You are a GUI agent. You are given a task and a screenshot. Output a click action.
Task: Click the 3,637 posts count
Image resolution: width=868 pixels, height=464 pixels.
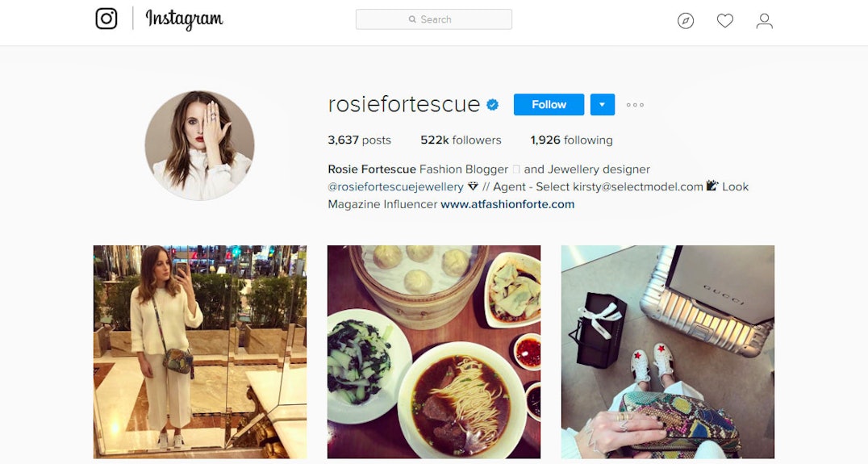[x=359, y=140]
